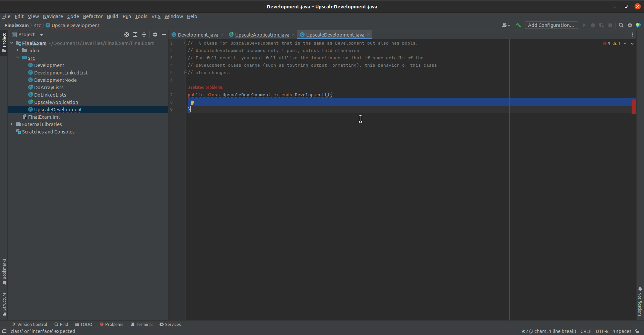Image resolution: width=644 pixels, height=335 pixels.
Task: Open the VCS menu
Action: click(156, 16)
